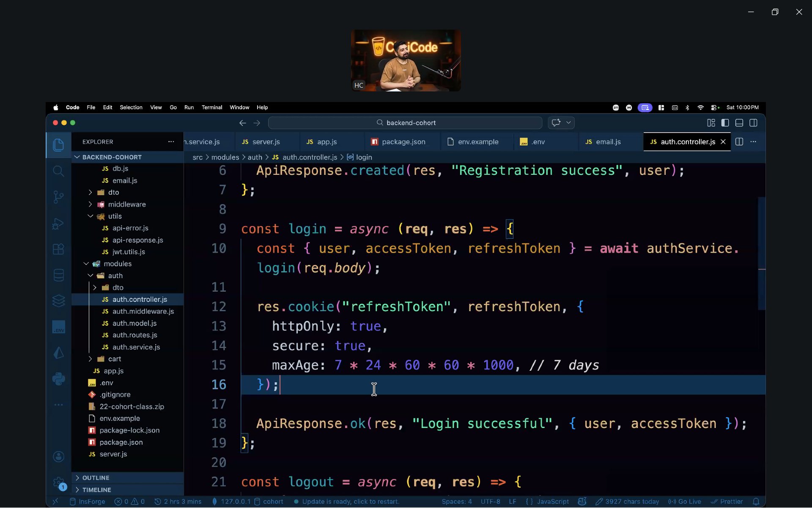812x508 pixels.
Task: Collapse the utils folder
Action: [x=115, y=216]
